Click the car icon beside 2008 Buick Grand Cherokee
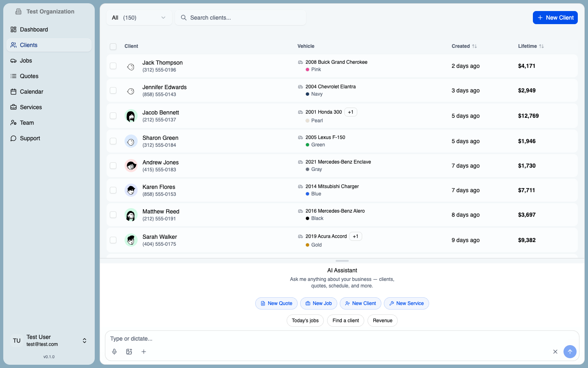The width and height of the screenshot is (588, 368). click(x=301, y=62)
